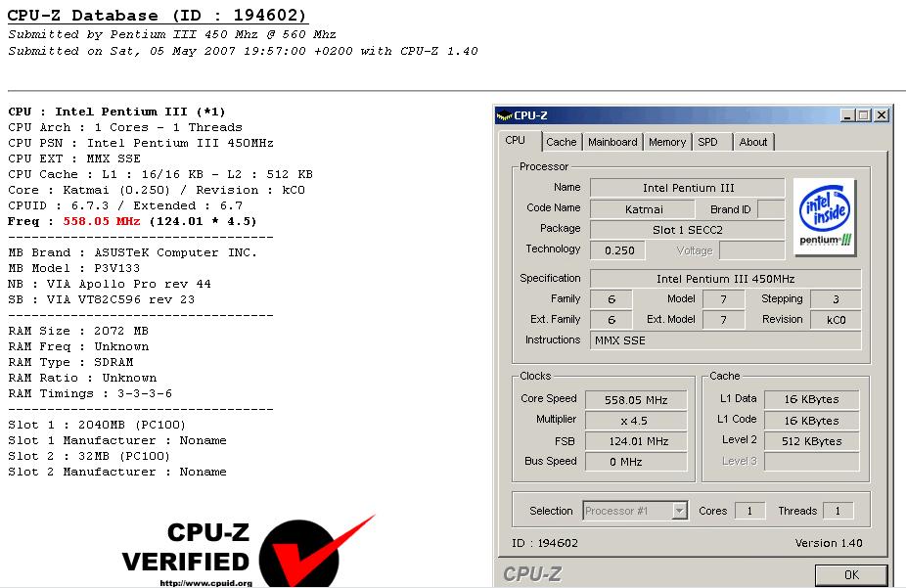Minimize the CPU-Z window
The image size is (906, 588).
tap(847, 115)
